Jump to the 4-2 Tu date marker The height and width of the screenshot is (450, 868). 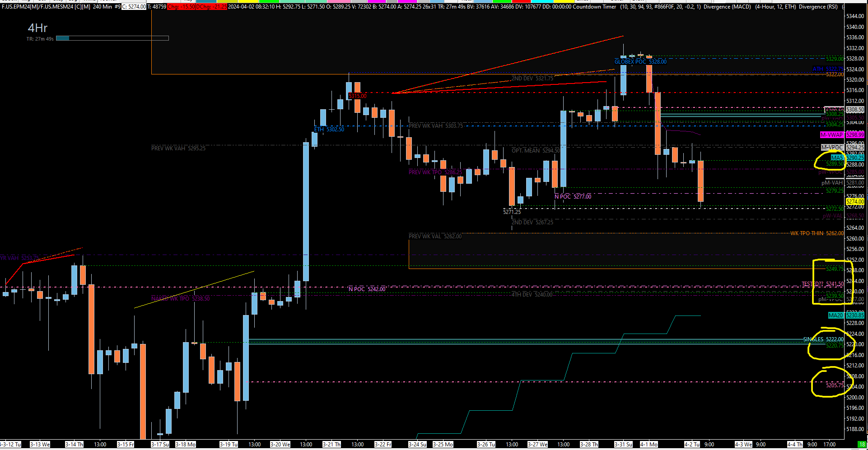[x=692, y=445]
